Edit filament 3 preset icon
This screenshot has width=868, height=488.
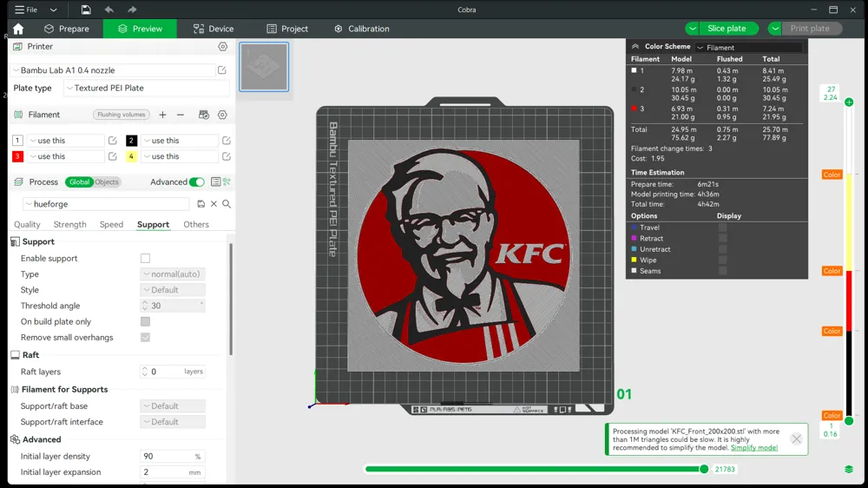pyautogui.click(x=112, y=156)
